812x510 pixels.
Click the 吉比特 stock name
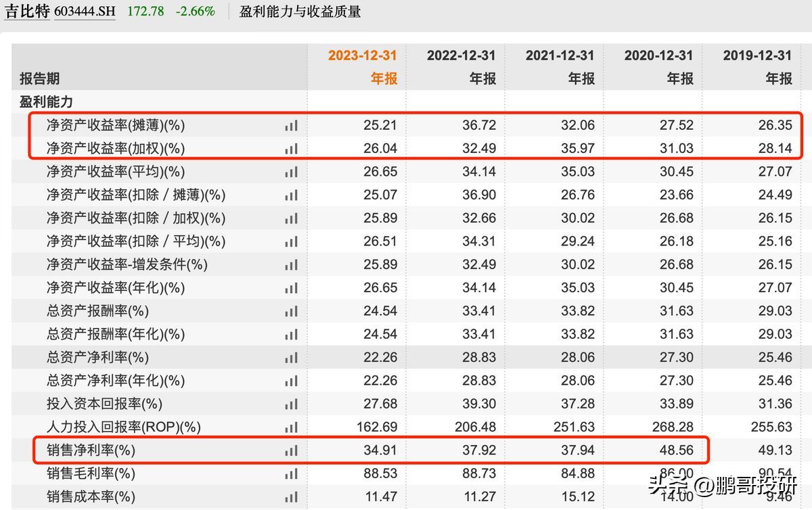(x=27, y=11)
